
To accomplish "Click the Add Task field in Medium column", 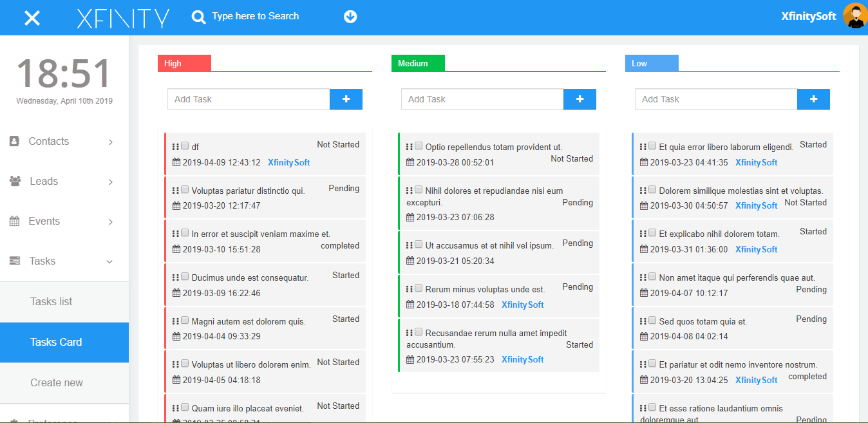I will [x=482, y=99].
